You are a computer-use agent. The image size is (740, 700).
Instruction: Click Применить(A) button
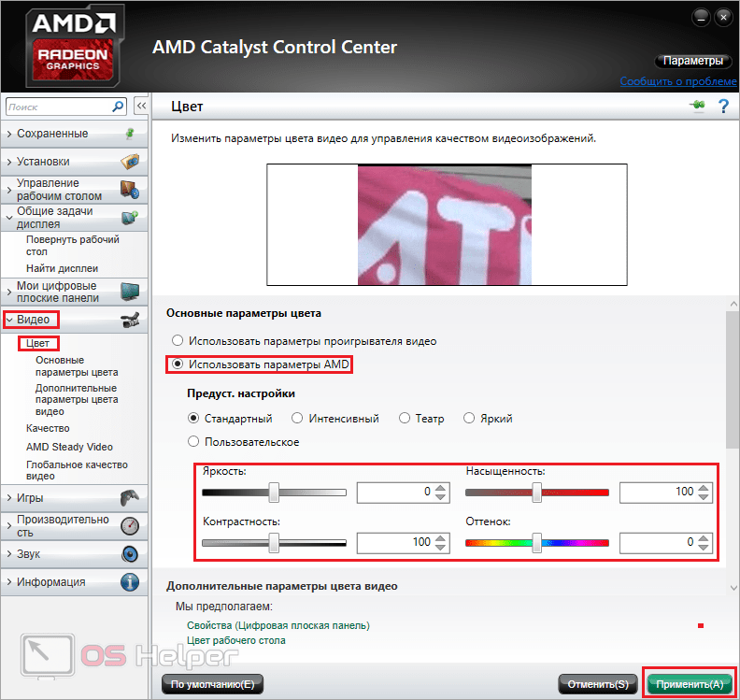point(689,684)
